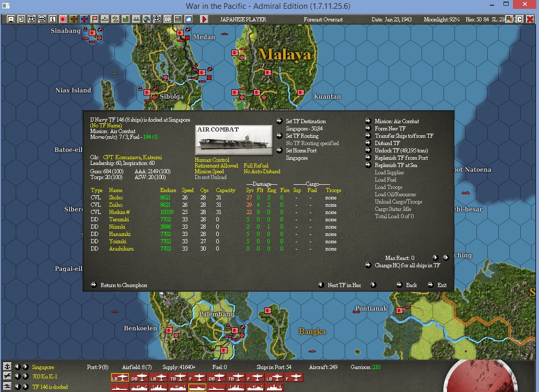Click the ship icon beside TF 146 is docked

7,386
